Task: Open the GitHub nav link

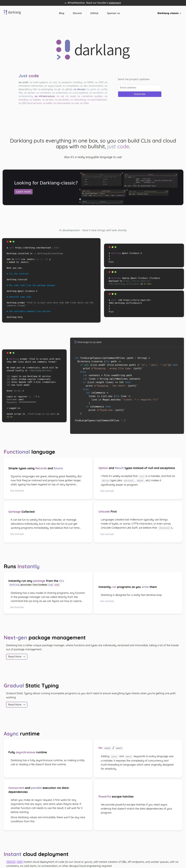Action: (x=94, y=13)
